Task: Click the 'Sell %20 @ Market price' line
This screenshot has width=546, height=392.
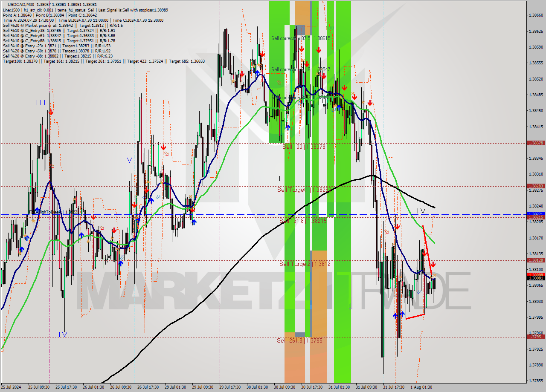Action: (x=63, y=26)
